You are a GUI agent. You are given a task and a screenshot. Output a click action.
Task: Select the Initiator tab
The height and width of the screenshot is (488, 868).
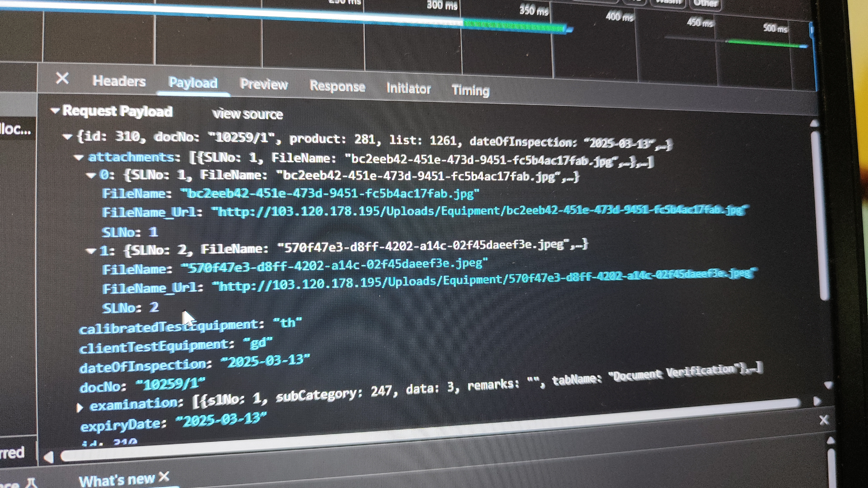tap(408, 88)
